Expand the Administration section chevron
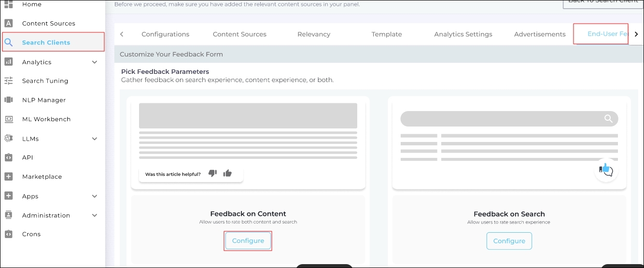Image resolution: width=644 pixels, height=268 pixels. (x=95, y=215)
